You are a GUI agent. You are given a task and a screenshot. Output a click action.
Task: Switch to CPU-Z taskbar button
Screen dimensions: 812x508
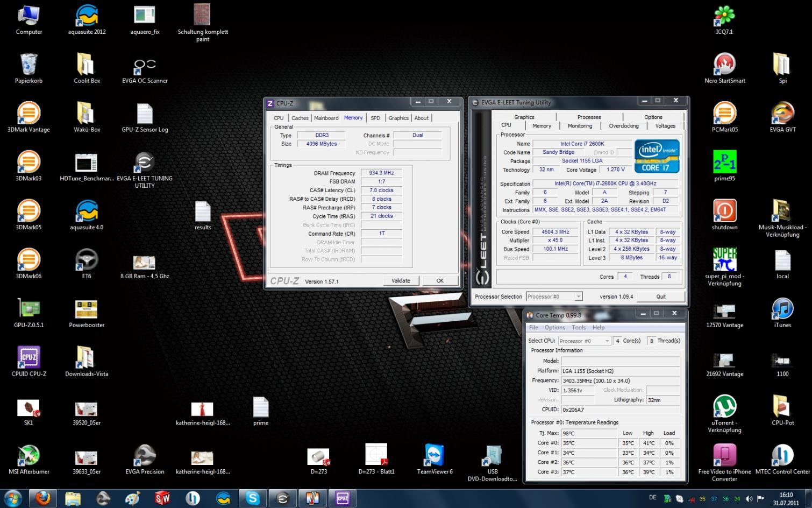coord(343,498)
